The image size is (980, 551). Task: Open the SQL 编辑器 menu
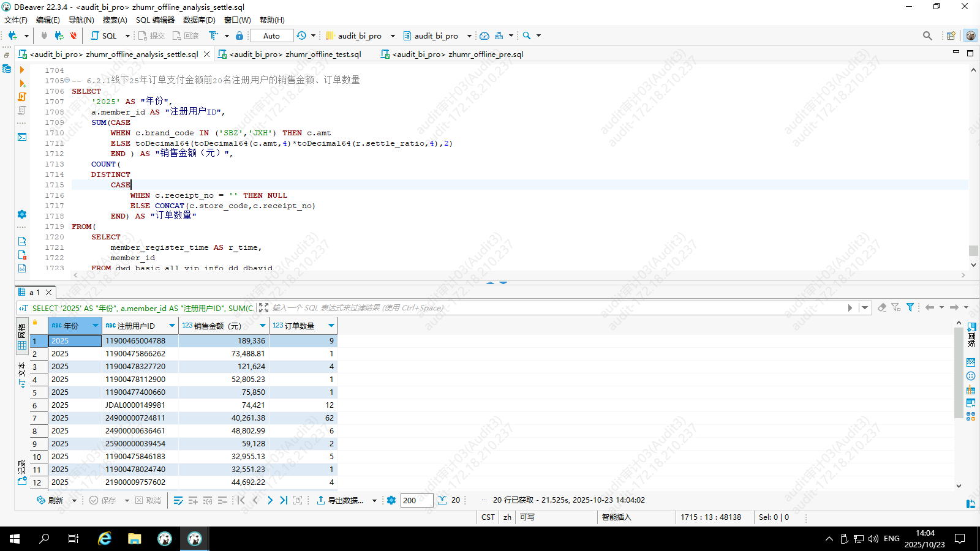155,20
